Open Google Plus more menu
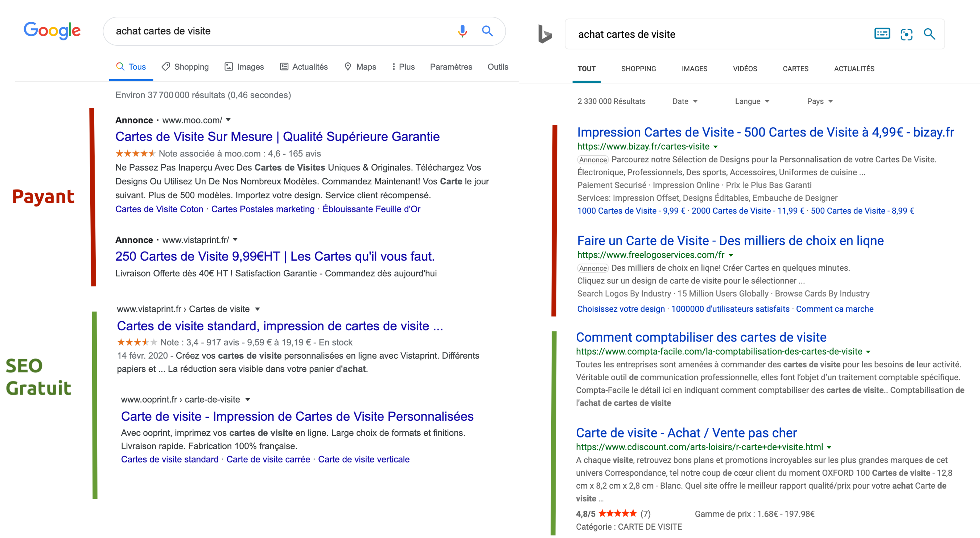Image resolution: width=980 pixels, height=538 pixels. pyautogui.click(x=403, y=67)
